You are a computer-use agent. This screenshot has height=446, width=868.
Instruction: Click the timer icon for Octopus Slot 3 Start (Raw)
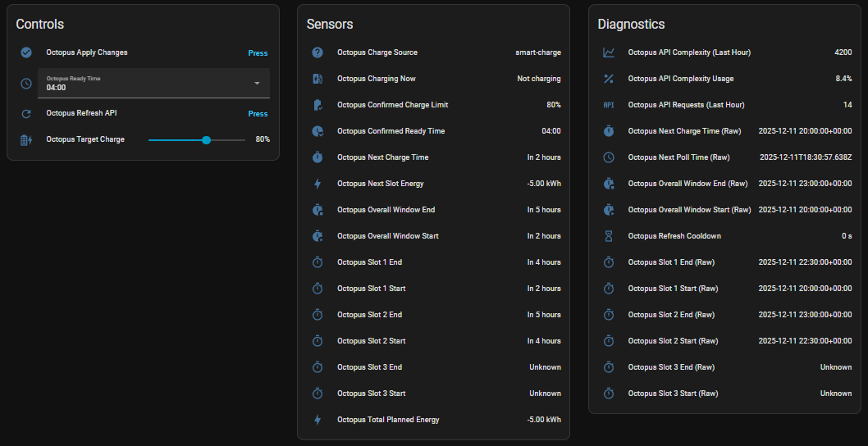609,394
